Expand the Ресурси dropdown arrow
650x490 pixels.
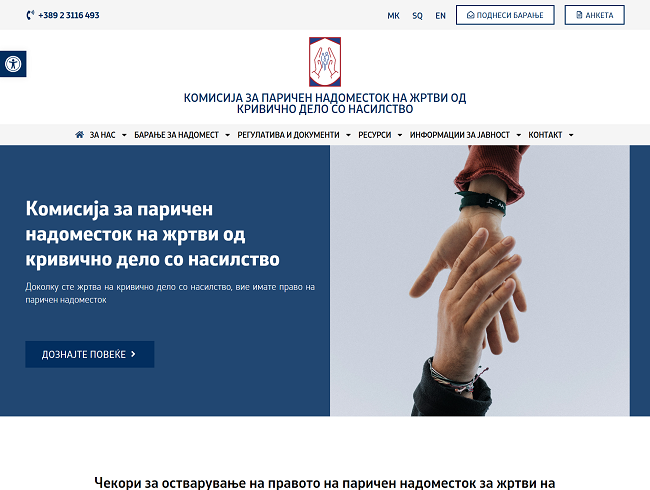[x=400, y=135]
